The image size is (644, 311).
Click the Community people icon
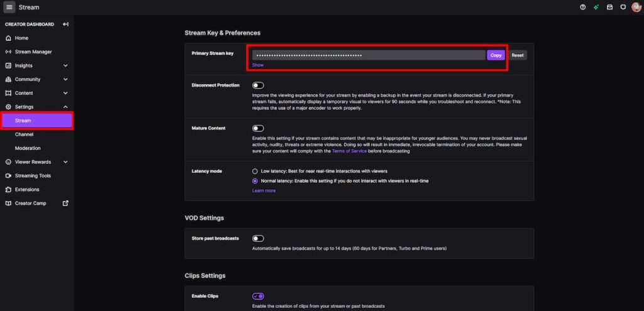click(8, 80)
